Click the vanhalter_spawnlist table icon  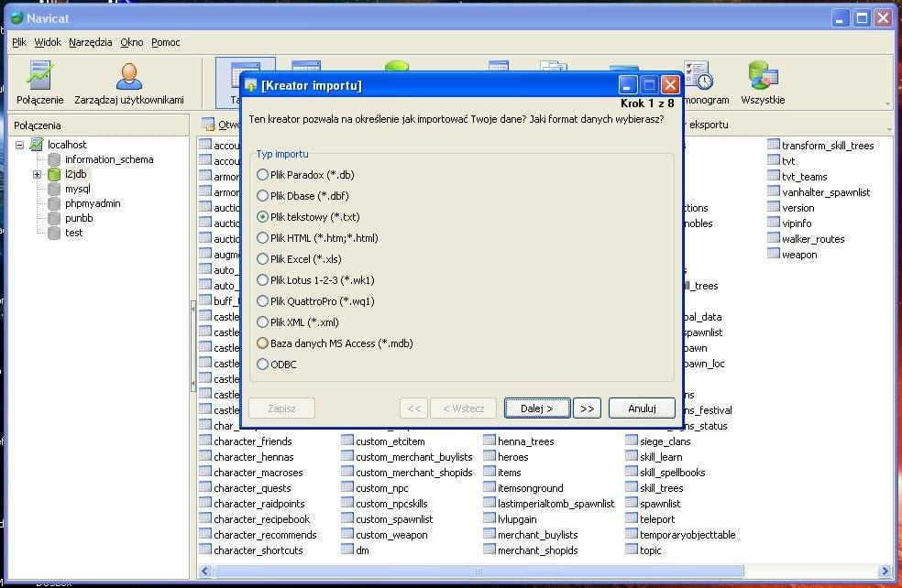pos(773,191)
